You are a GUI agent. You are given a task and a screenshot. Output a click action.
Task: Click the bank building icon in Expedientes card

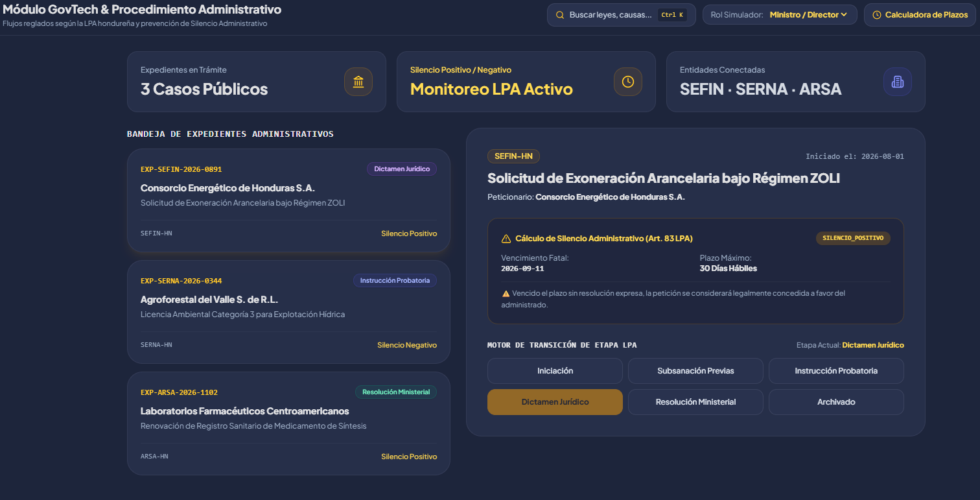coord(358,82)
